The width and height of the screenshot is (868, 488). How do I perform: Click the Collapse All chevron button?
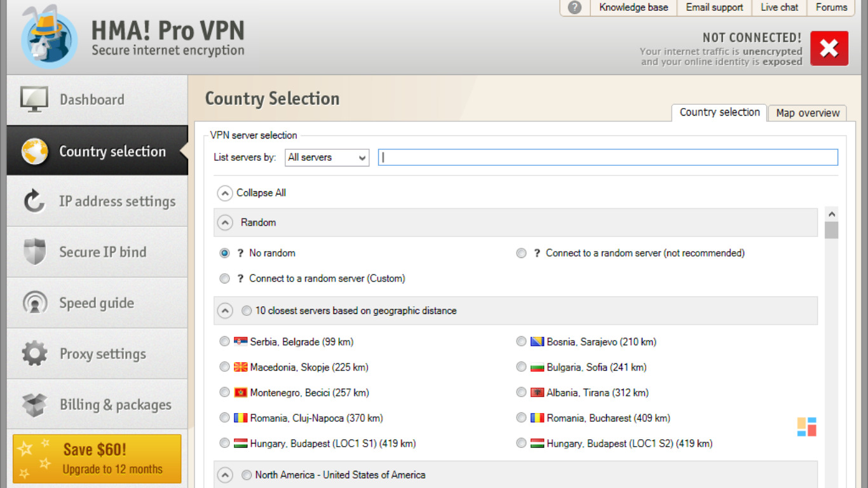225,193
